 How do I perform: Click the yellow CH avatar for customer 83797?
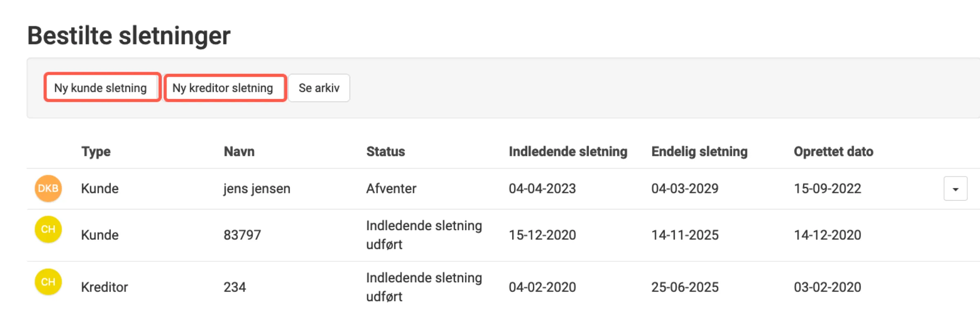point(48,229)
